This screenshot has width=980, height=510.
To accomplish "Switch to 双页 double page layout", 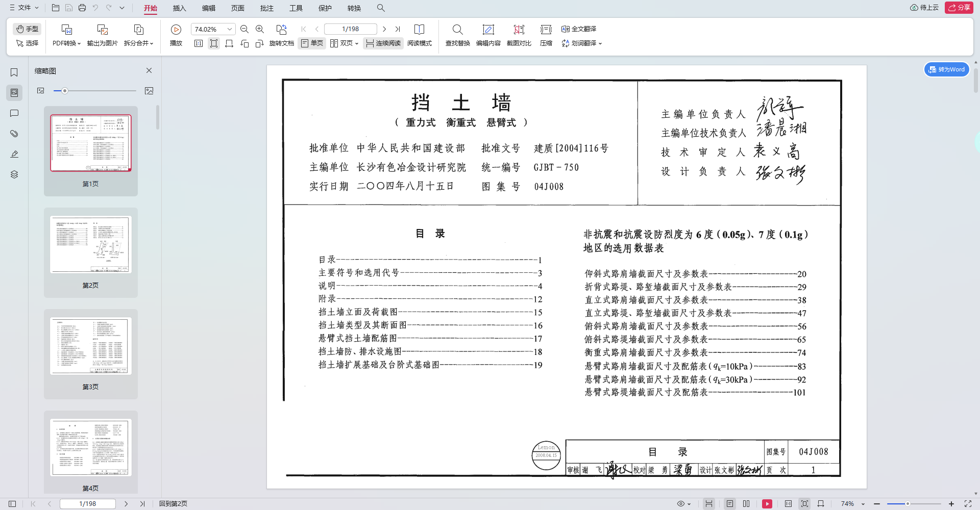I will (341, 43).
